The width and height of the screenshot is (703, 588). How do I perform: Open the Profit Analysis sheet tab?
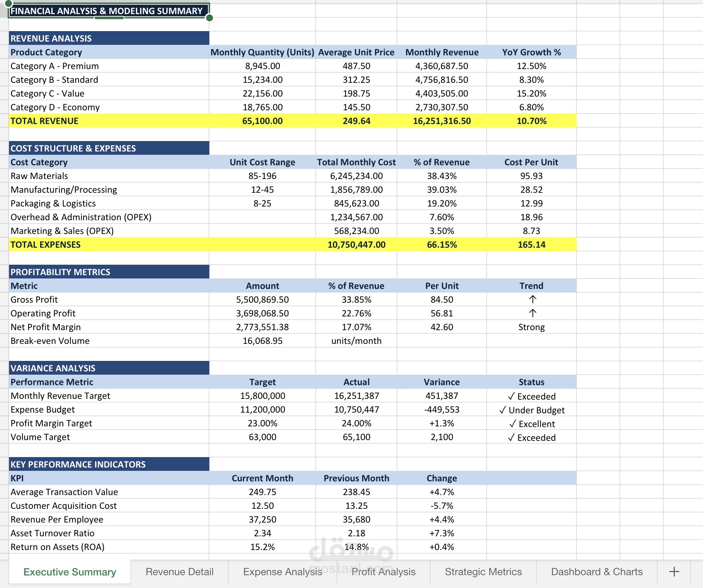[x=383, y=572]
